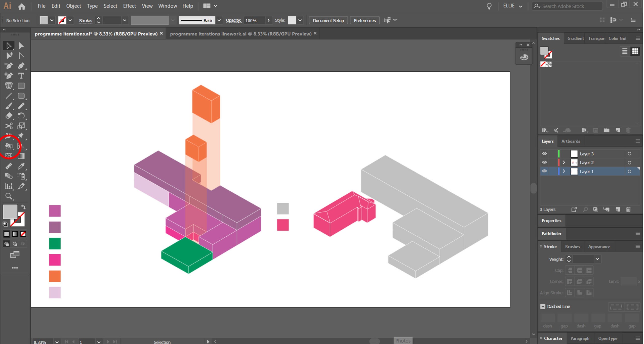Image resolution: width=644 pixels, height=344 pixels.
Task: Select the Eyedropper tool
Action: tap(21, 166)
